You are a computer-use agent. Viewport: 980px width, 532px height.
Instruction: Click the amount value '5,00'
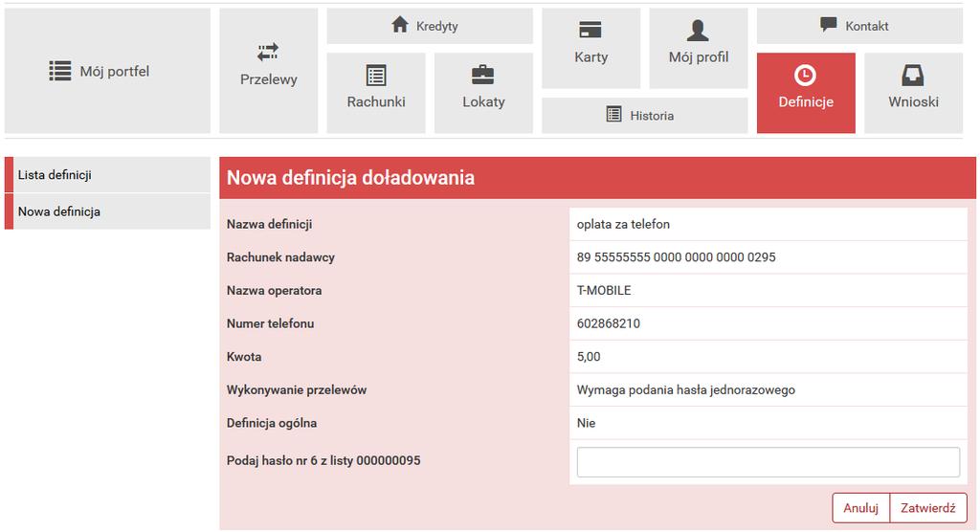589,356
